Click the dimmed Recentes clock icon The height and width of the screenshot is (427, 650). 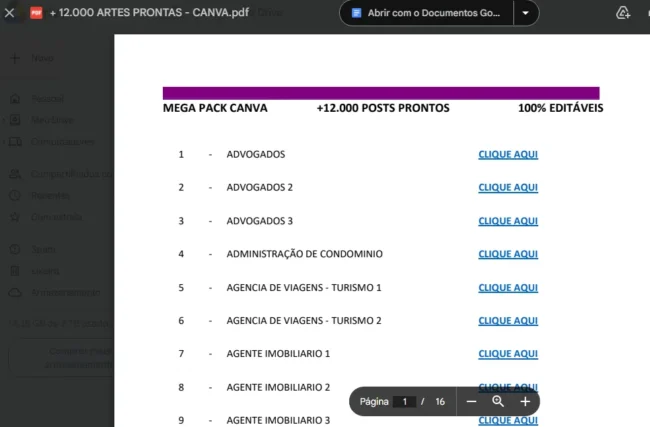[15, 195]
